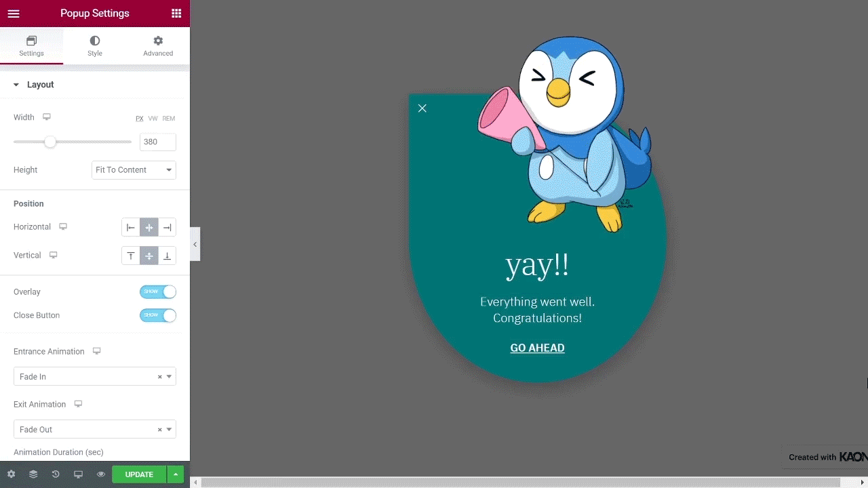
Task: Switch to the Style tab
Action: pos(95,46)
